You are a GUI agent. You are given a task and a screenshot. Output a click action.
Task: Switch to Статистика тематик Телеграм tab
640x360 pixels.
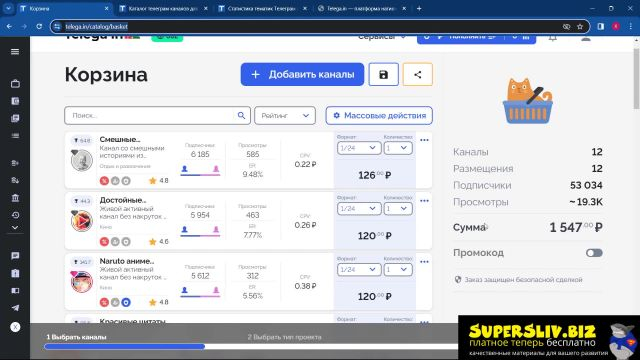[x=262, y=8]
